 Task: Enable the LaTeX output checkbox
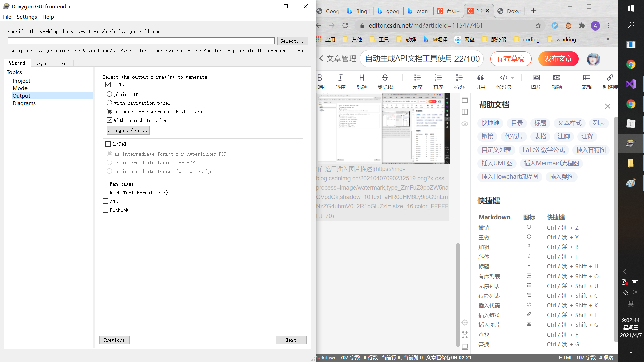pos(108,144)
